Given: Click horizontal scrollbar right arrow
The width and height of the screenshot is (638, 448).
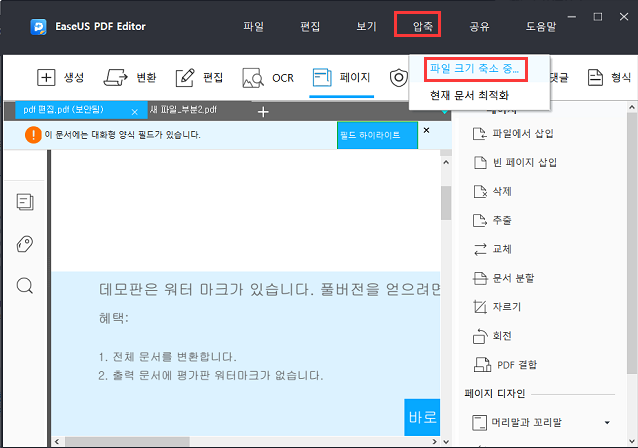Looking at the screenshot, I should 435,441.
